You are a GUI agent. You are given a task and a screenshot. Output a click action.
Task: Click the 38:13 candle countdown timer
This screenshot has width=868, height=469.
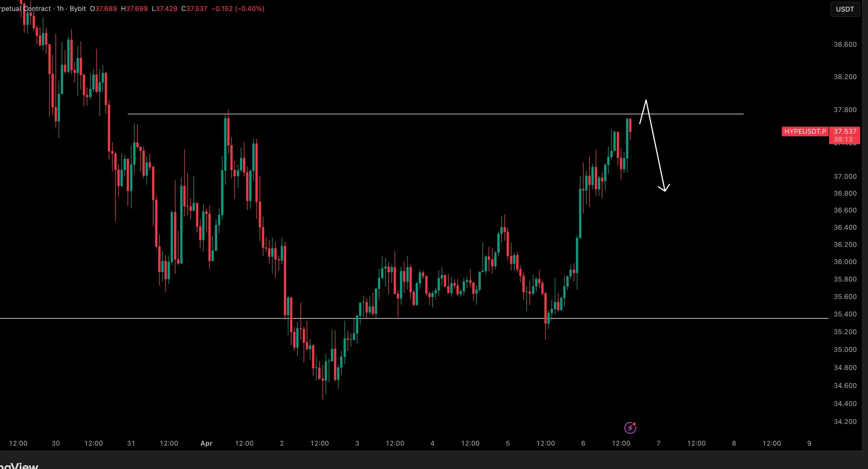[x=843, y=139]
